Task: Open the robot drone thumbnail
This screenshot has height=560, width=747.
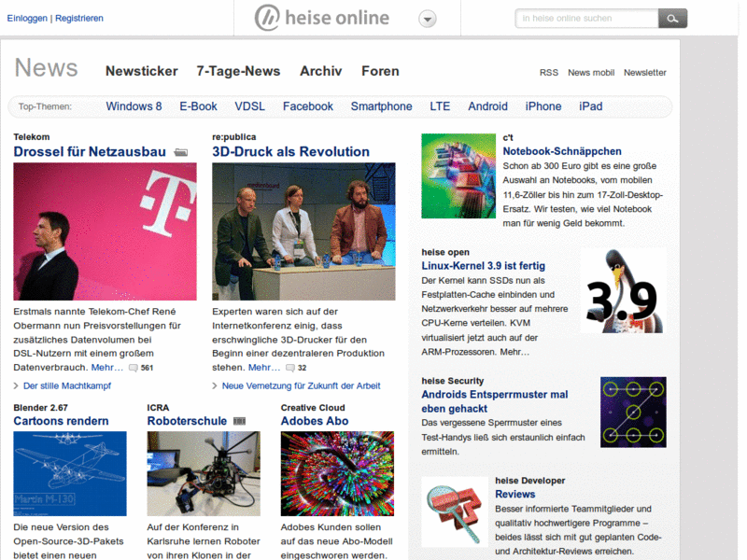Action: (x=204, y=474)
